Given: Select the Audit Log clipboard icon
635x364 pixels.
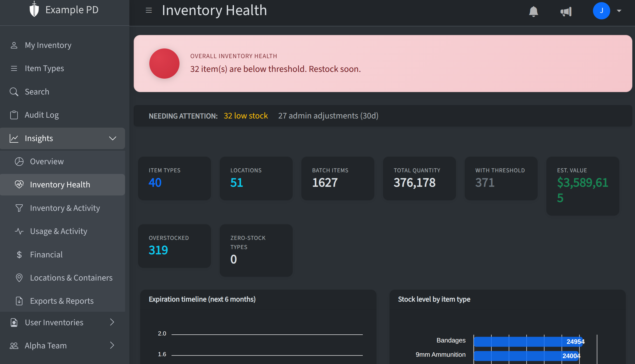Looking at the screenshot, I should pos(14,115).
